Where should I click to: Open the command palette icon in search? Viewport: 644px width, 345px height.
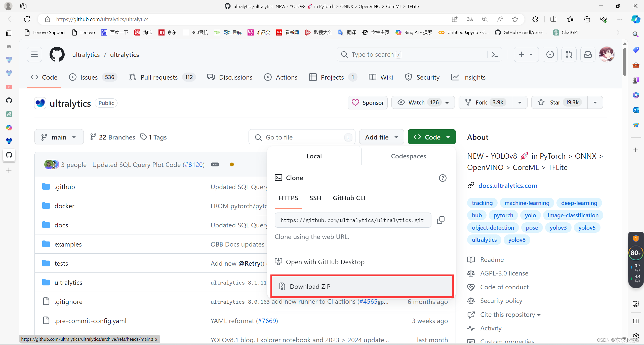[494, 54]
